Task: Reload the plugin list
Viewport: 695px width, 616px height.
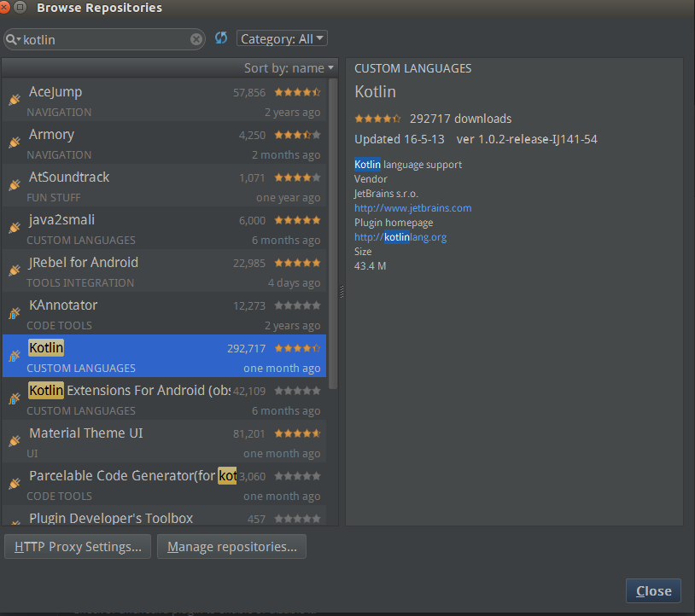Action: pyautogui.click(x=221, y=38)
